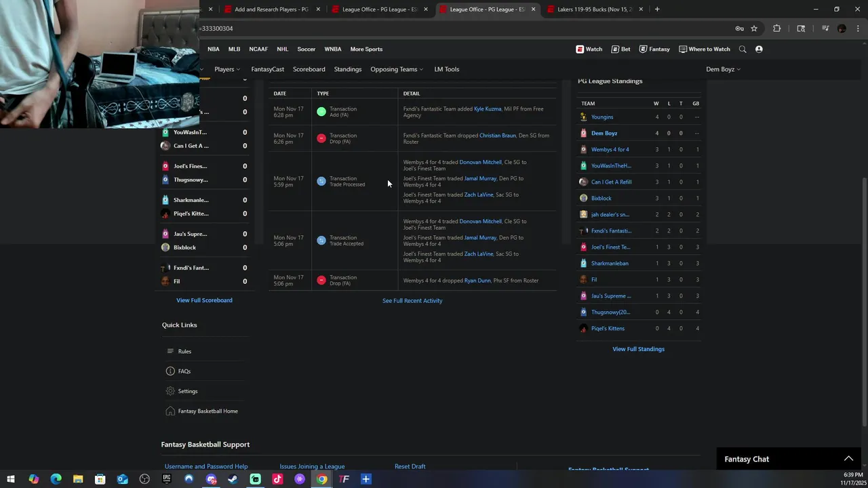
Task: Open the Scoreboard menu item
Action: click(309, 69)
